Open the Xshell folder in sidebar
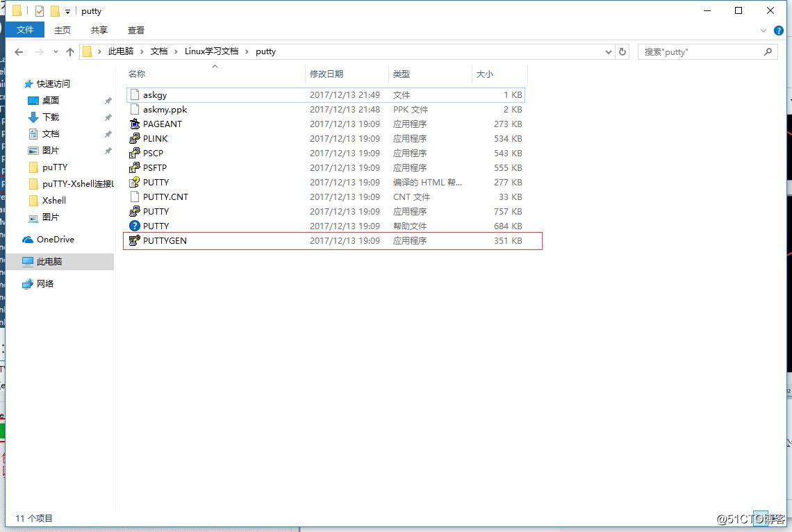The width and height of the screenshot is (792, 532). pos(48,201)
